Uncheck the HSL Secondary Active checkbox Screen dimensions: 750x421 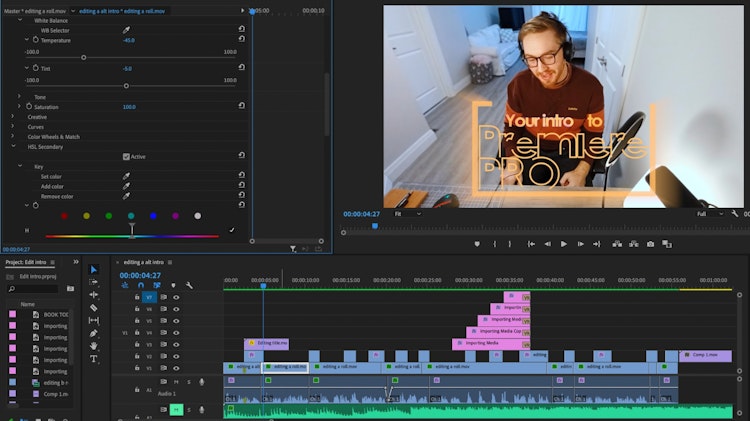tap(126, 156)
